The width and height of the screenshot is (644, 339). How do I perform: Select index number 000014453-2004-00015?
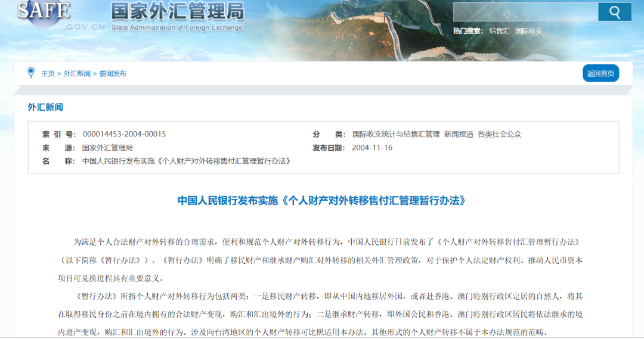point(125,134)
